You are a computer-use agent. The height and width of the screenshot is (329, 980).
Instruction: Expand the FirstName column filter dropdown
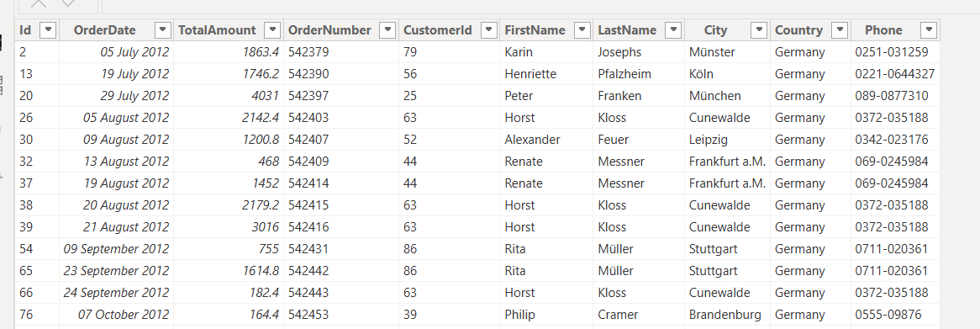click(x=582, y=30)
